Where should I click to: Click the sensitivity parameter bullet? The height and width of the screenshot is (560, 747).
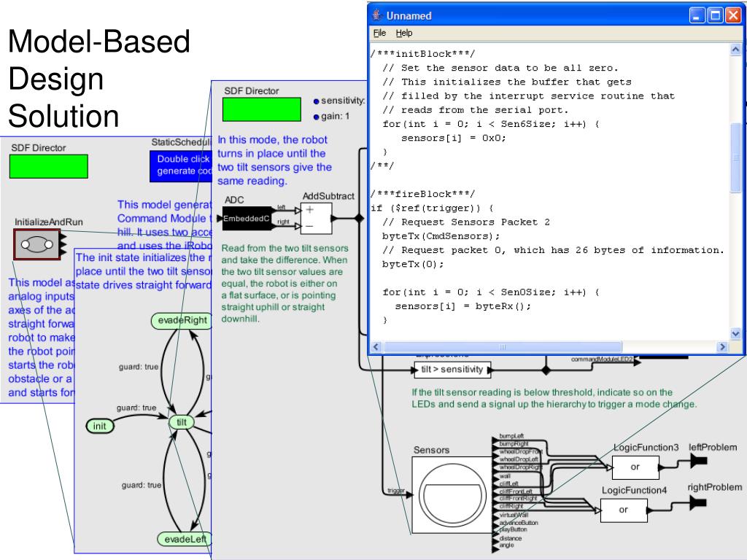coord(316,101)
